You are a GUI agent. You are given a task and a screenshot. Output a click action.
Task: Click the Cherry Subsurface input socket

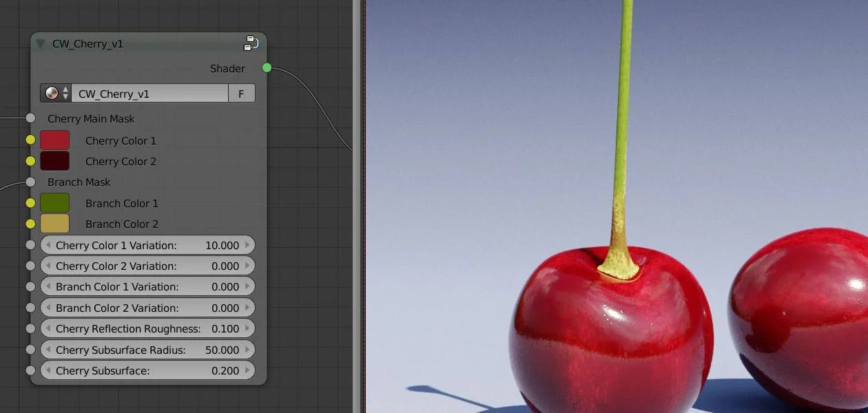tap(31, 370)
